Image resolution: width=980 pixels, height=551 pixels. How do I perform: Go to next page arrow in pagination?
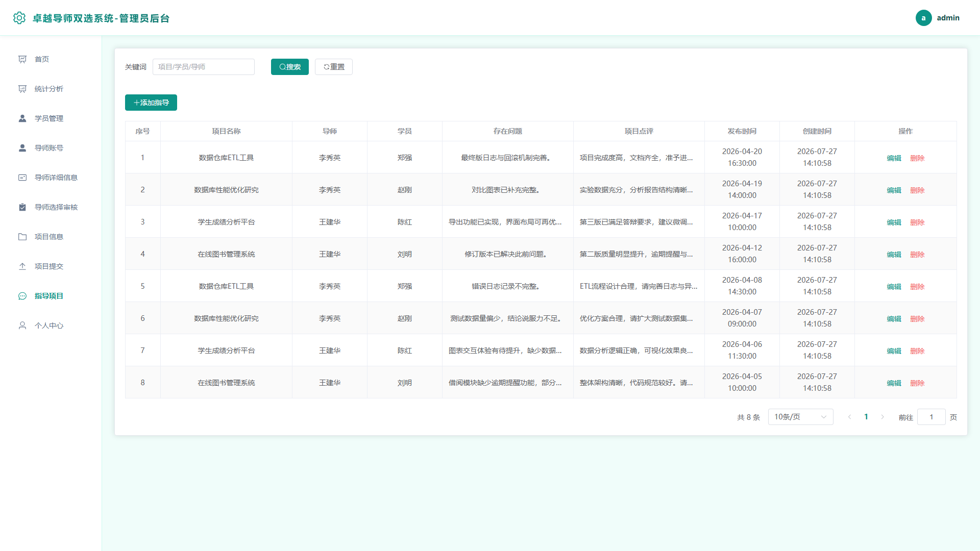883,417
